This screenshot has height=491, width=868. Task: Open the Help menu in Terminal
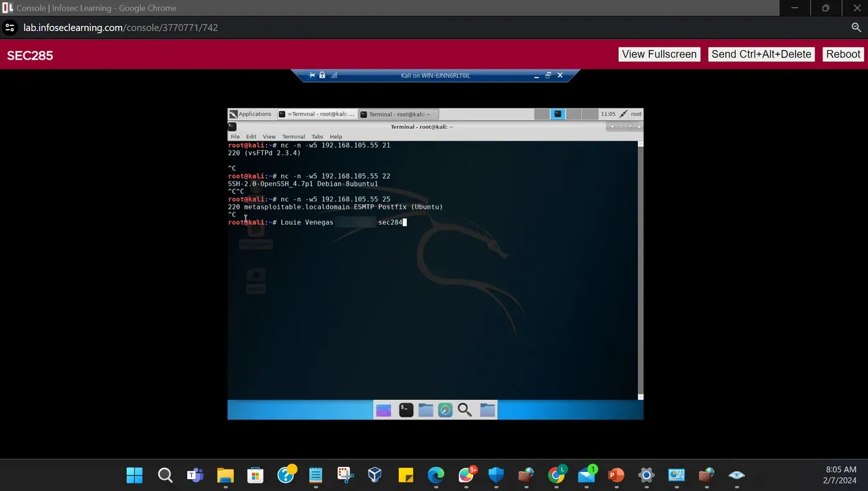pos(336,136)
